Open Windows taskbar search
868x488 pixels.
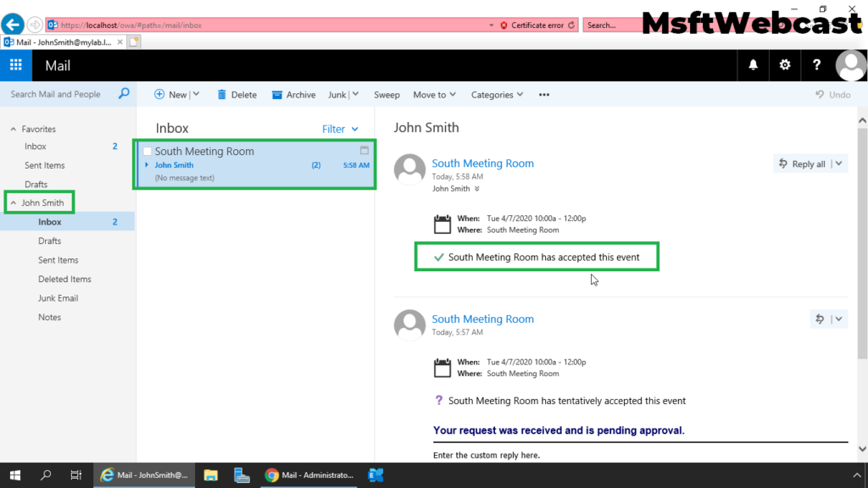point(46,475)
